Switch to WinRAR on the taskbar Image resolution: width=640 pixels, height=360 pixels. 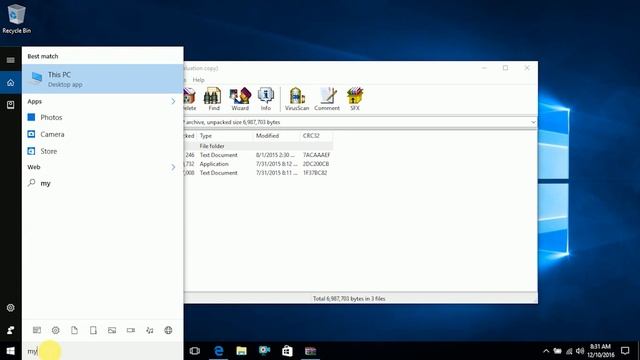coord(310,351)
